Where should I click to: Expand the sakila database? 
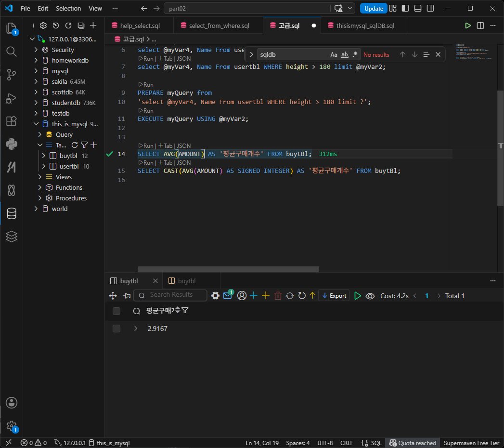click(x=36, y=82)
